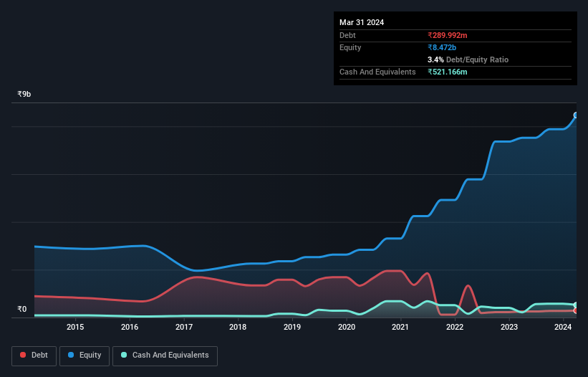Click the 2015 x-axis label
The image size is (588, 377).
75,327
